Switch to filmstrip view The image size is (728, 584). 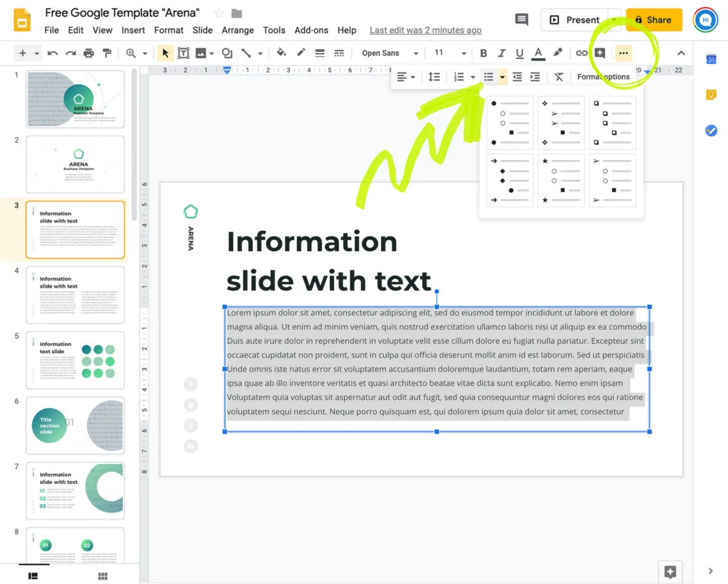tap(33, 575)
